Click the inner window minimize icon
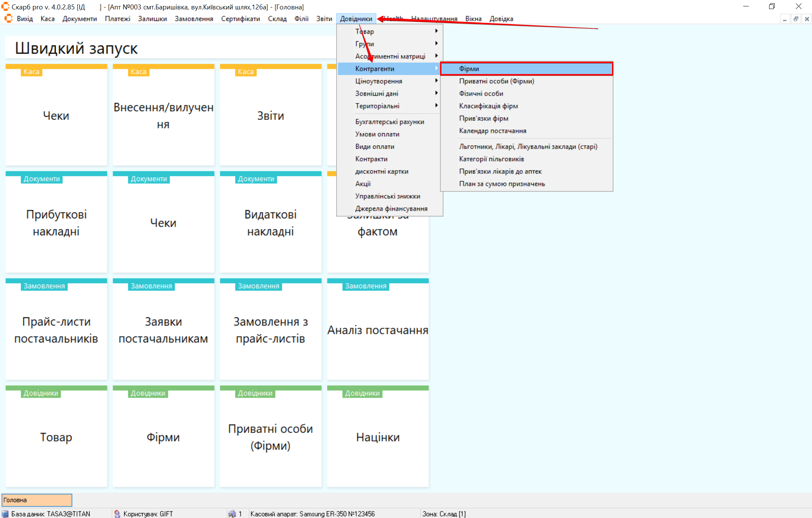The image size is (812, 518). 785,19
